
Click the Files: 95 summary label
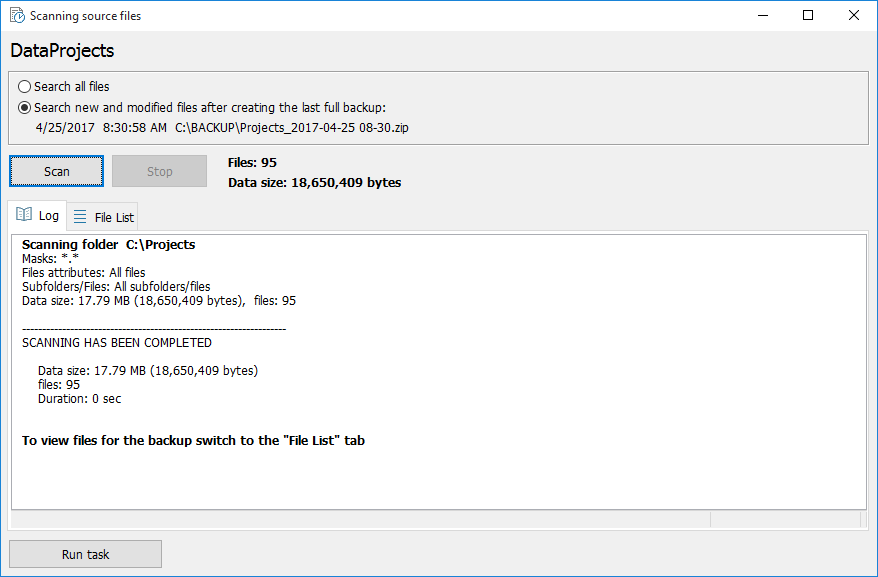[x=252, y=162]
